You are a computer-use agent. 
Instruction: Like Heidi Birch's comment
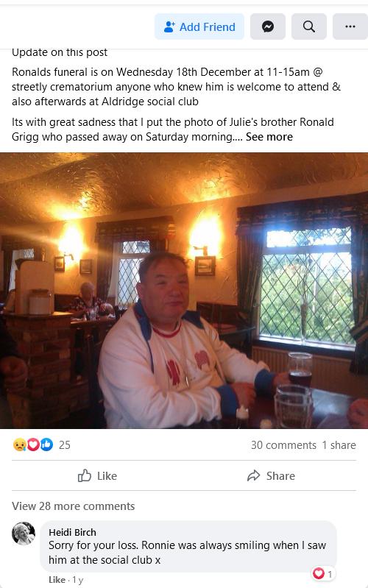57,580
